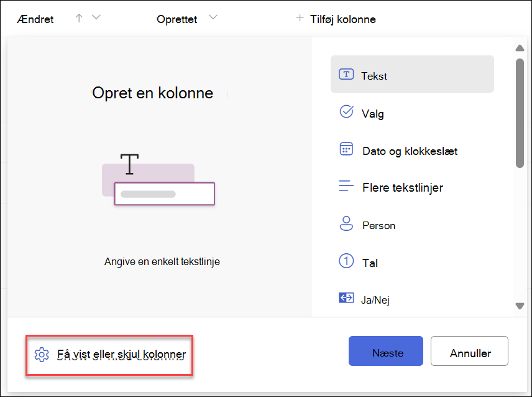Click Angive en enkelt tekstlinje description
Viewport: 532px width, 397px height.
(162, 261)
